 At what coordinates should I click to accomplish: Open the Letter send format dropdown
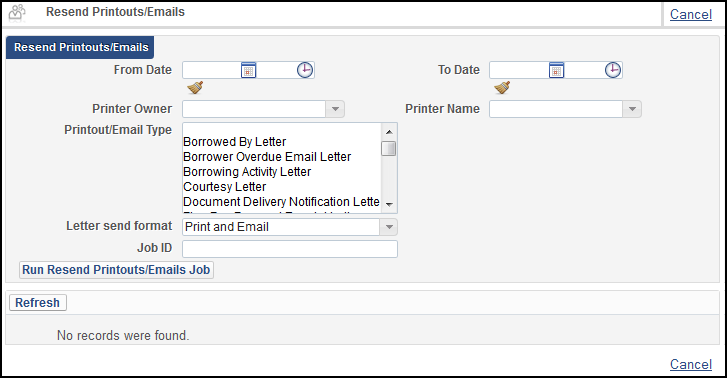coord(389,227)
